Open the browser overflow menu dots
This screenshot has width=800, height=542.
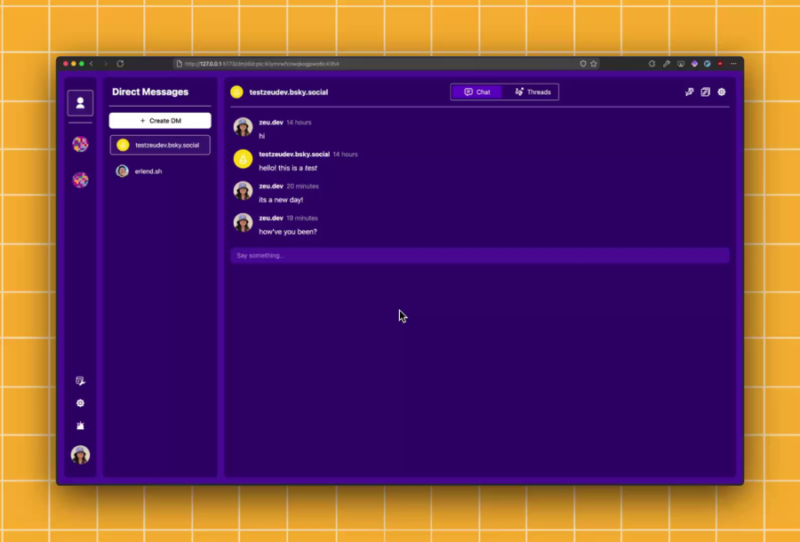click(733, 64)
